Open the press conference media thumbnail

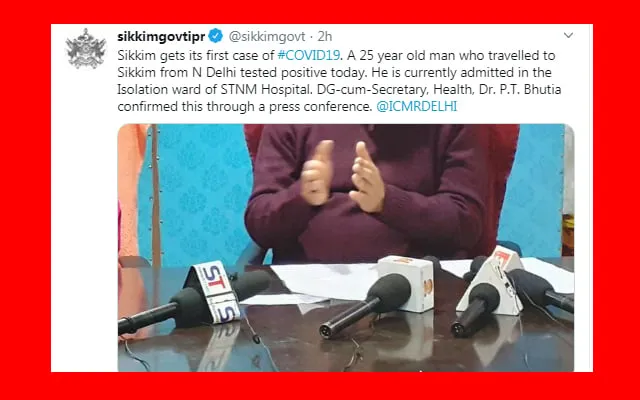pyautogui.click(x=346, y=248)
